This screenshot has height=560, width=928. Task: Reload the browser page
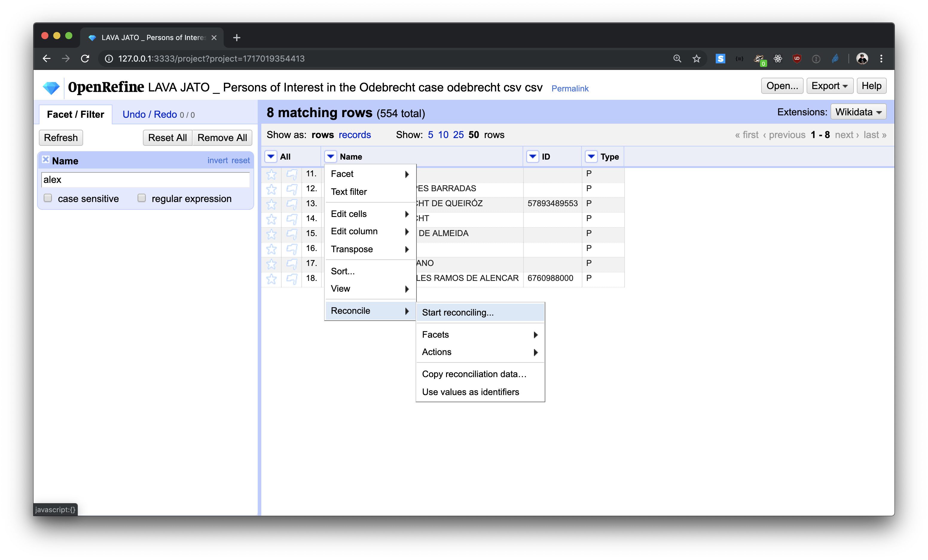85,59
